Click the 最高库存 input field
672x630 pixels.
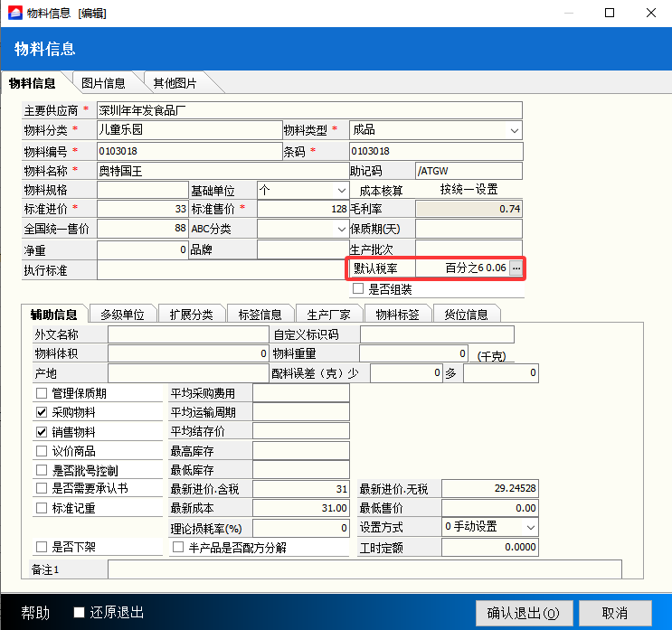[x=301, y=451]
